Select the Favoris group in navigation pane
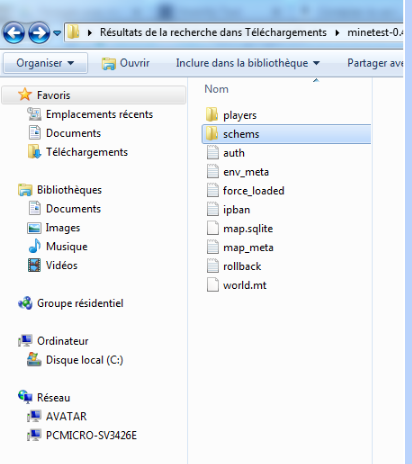Image resolution: width=412 pixels, height=464 pixels. tap(94, 95)
